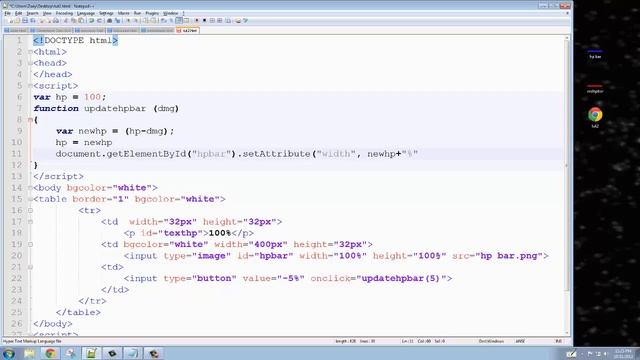Viewport: 640px width, 360px height.
Task: Save the document with the Save icon
Action: tap(25, 20)
